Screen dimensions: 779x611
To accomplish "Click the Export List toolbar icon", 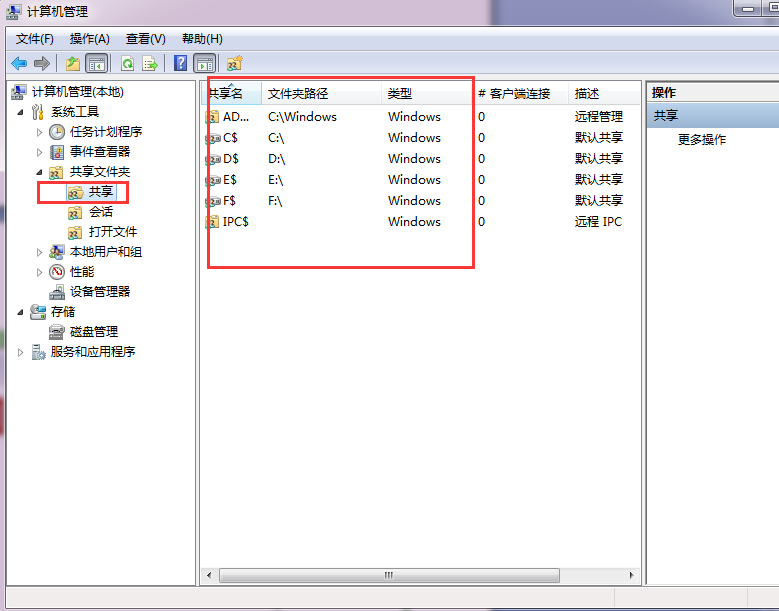I will (150, 64).
